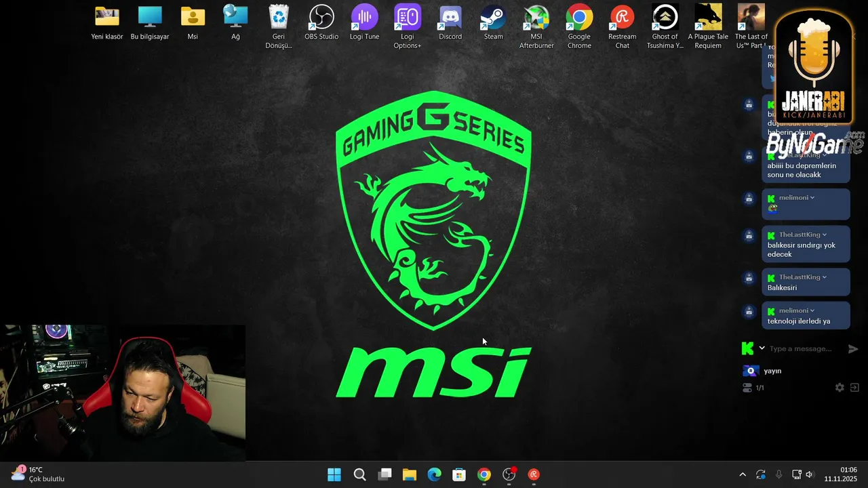868x488 pixels.
Task: Select the Google Chrome desktop shortcut
Action: 579,27
